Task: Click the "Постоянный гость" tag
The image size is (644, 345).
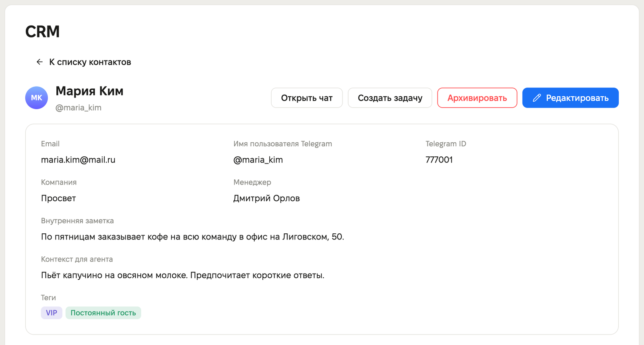Action: [x=103, y=313]
